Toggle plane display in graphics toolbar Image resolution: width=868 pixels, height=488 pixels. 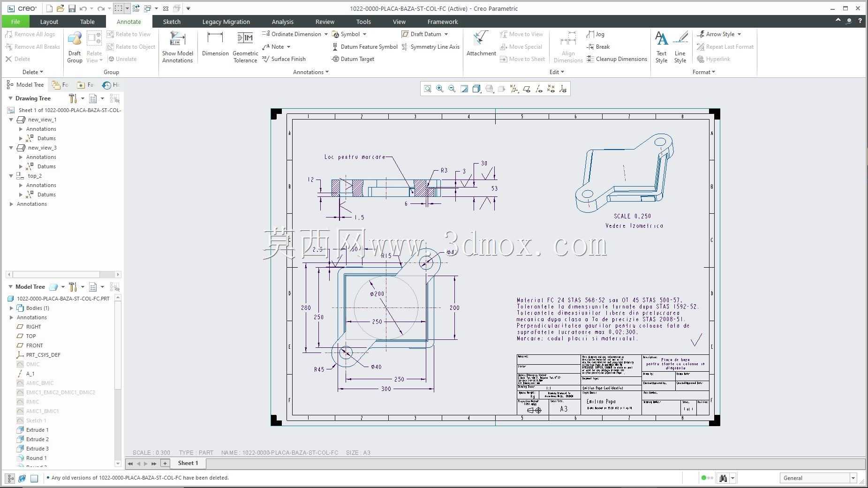coord(527,89)
